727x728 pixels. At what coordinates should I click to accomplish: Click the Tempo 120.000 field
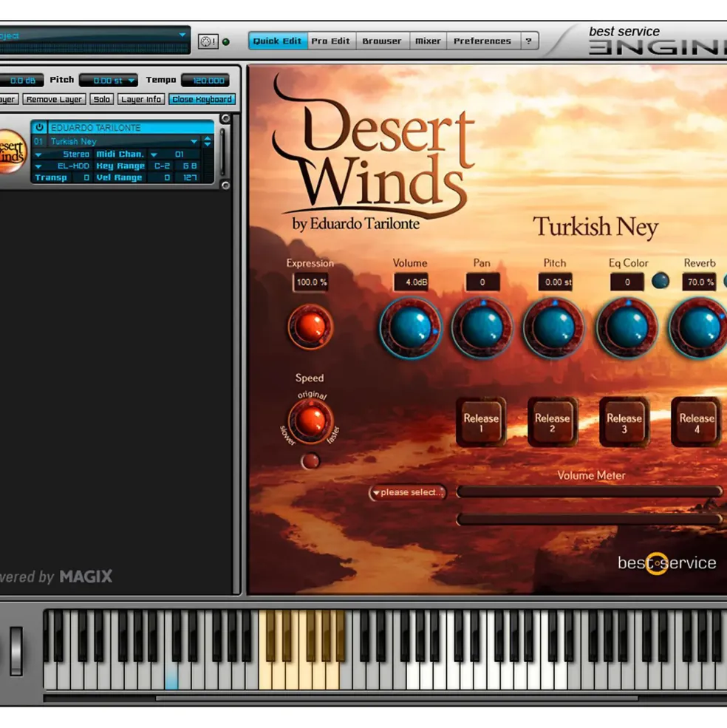(x=205, y=81)
